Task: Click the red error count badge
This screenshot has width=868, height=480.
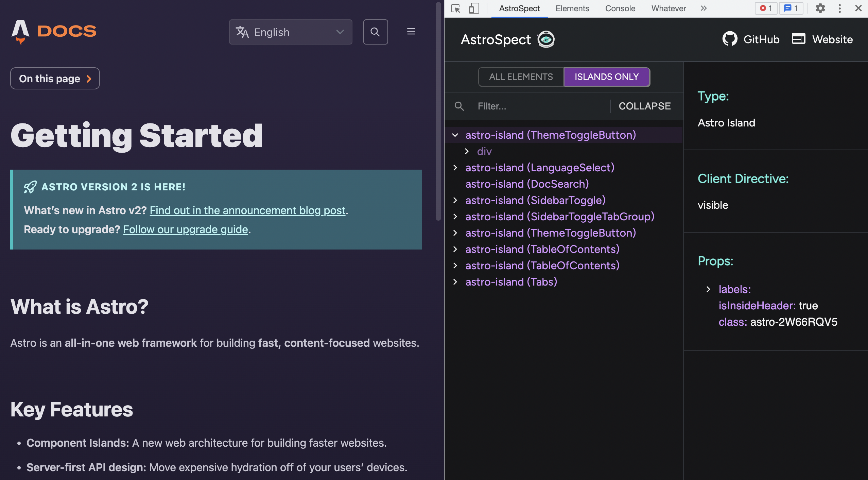Action: tap(766, 8)
